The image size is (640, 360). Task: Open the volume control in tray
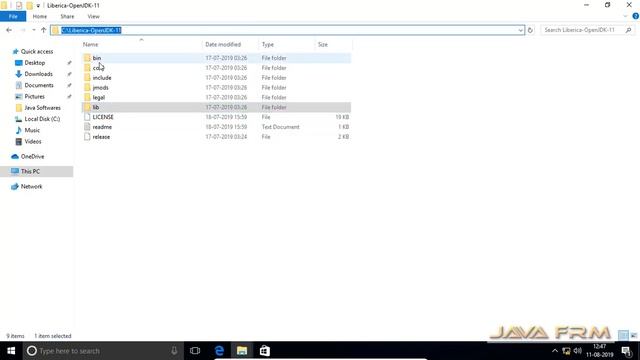coord(577,351)
